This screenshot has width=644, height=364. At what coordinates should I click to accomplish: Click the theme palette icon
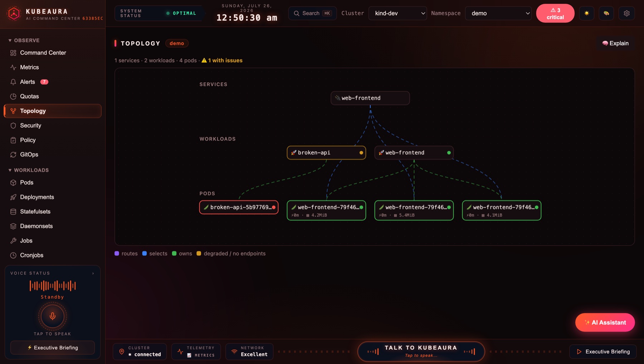606,13
